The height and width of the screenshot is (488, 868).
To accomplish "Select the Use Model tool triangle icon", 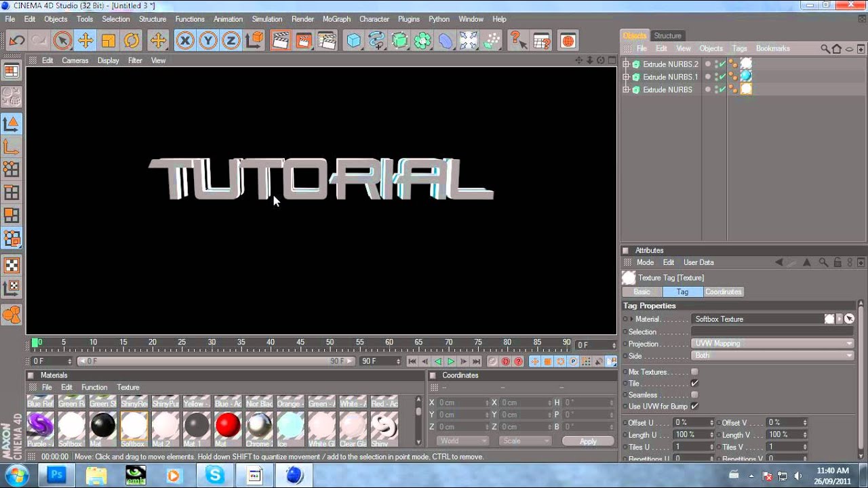I will tap(12, 123).
